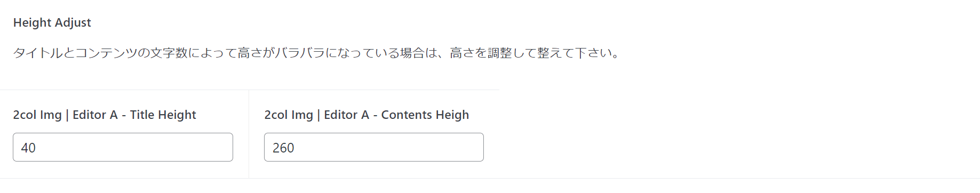This screenshot has height=193, width=980.
Task: Click the Contents Heigh input field
Action: [x=374, y=147]
